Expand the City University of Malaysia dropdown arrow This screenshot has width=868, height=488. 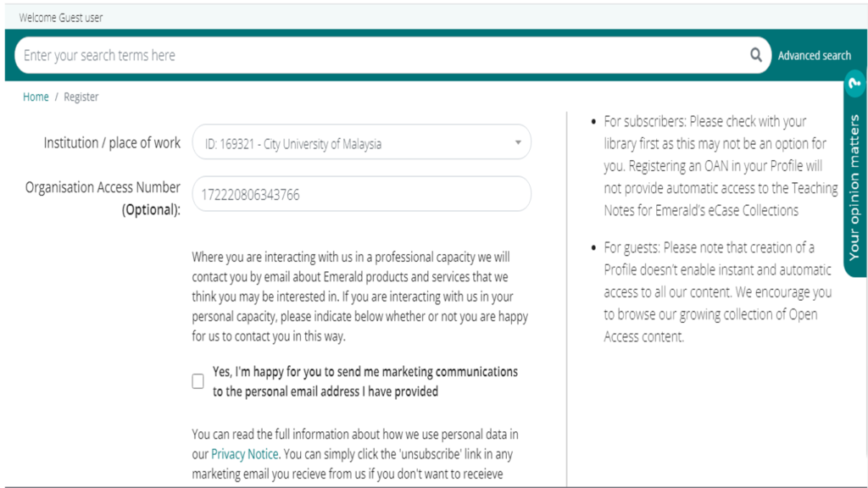coord(518,142)
